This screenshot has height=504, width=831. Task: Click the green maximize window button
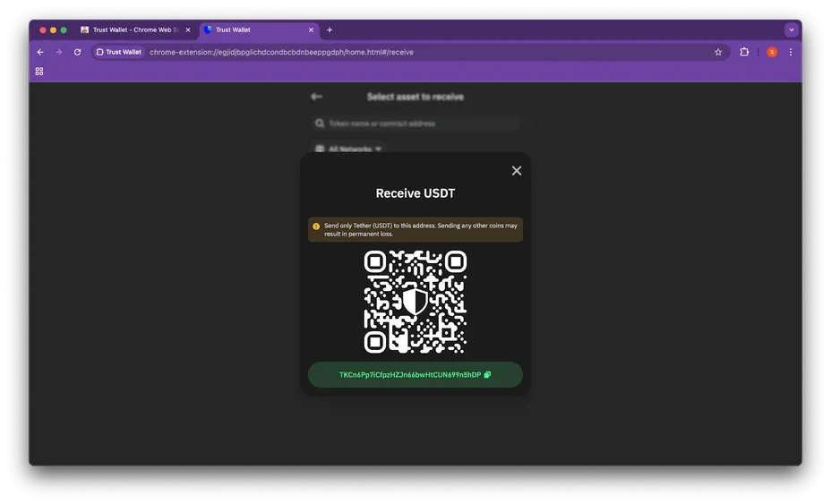point(64,30)
